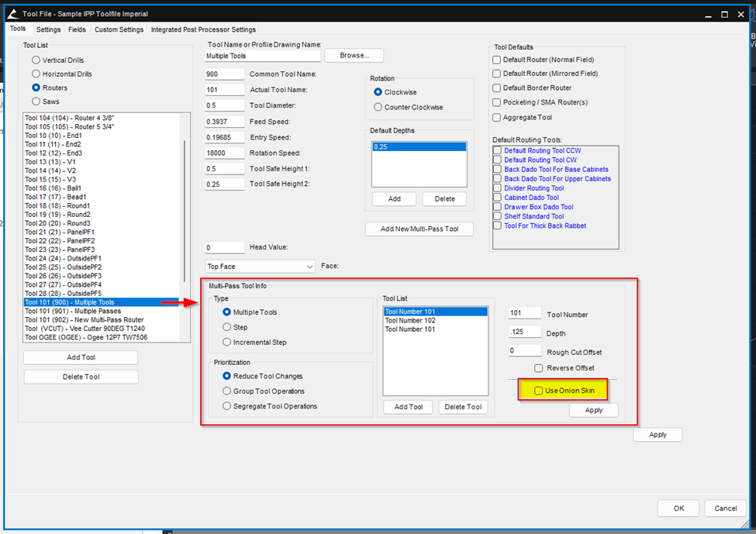
Task: Open the Custom Settings tab
Action: click(119, 29)
